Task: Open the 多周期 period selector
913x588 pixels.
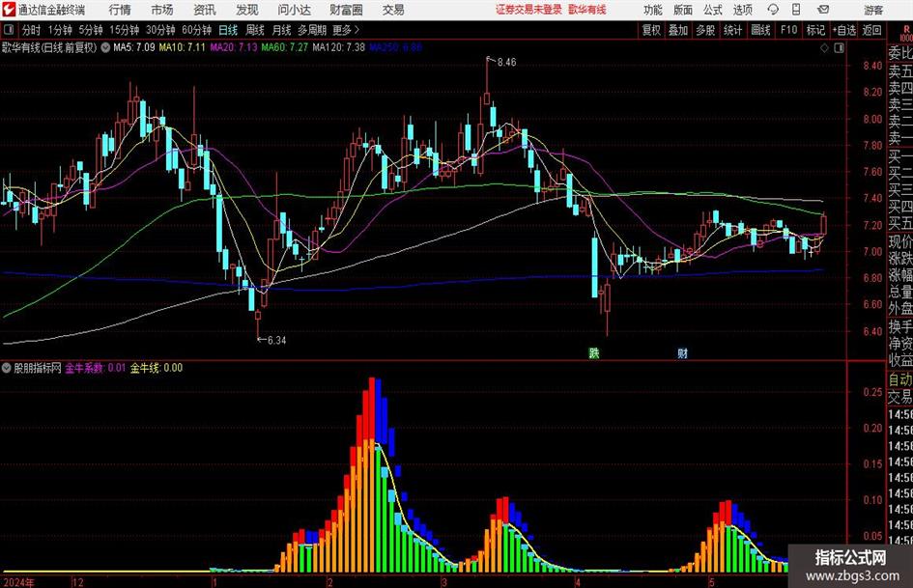Action: point(312,30)
